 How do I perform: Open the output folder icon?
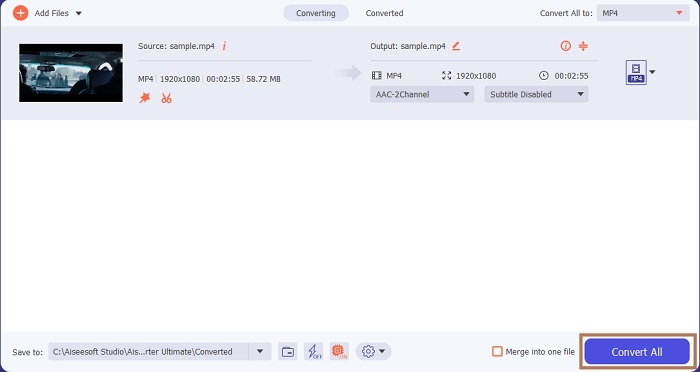click(288, 351)
